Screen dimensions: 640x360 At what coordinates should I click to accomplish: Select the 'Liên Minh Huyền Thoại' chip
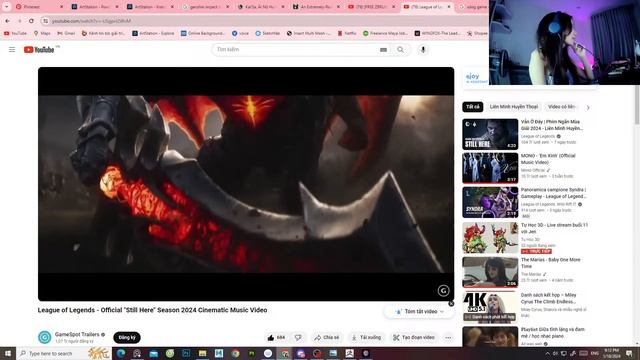[514, 107]
